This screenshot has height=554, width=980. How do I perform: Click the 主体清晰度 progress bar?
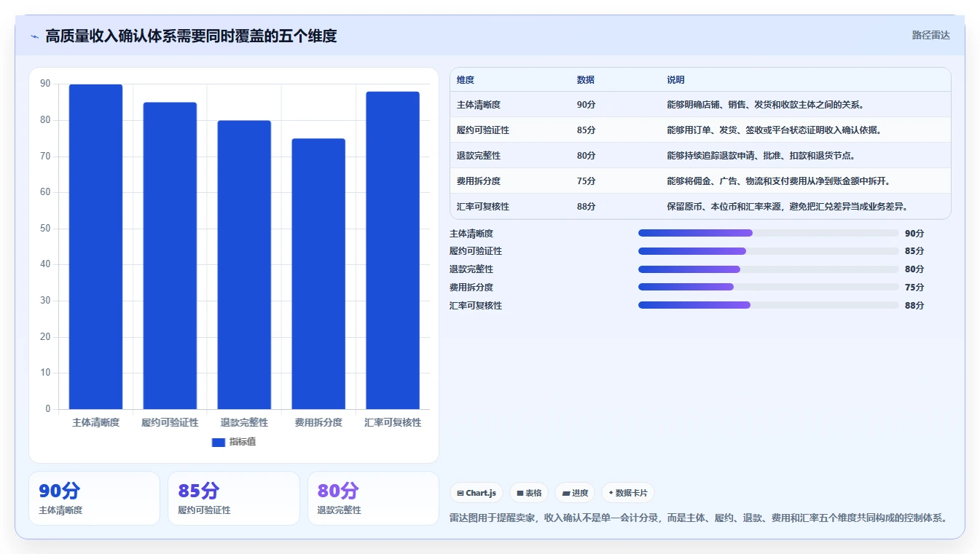click(x=769, y=233)
